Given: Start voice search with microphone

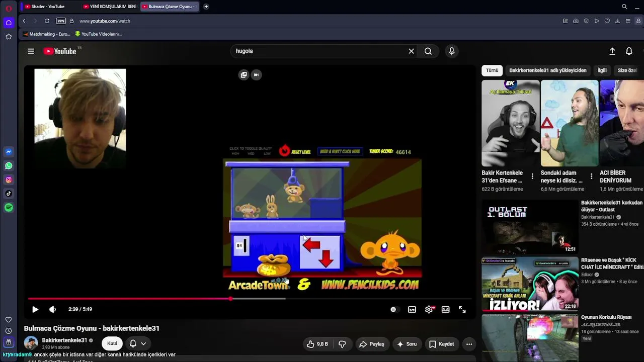Looking at the screenshot, I should 452,51.
